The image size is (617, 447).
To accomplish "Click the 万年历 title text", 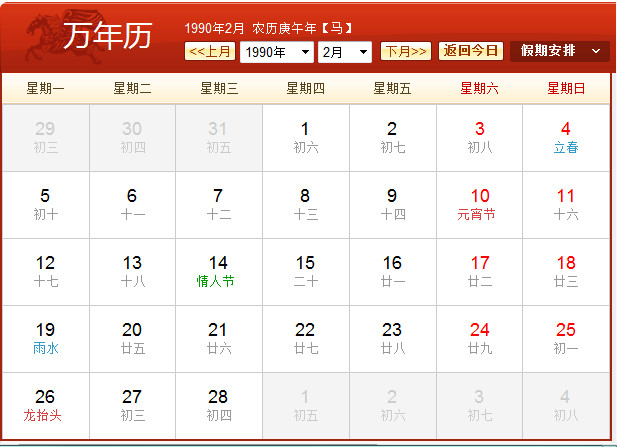I will click(107, 36).
